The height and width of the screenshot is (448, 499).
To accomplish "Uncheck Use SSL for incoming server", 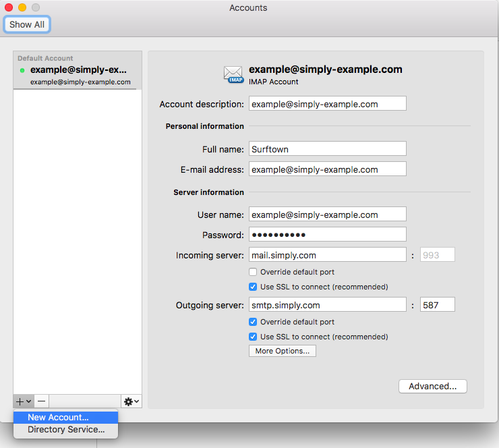I will point(253,287).
